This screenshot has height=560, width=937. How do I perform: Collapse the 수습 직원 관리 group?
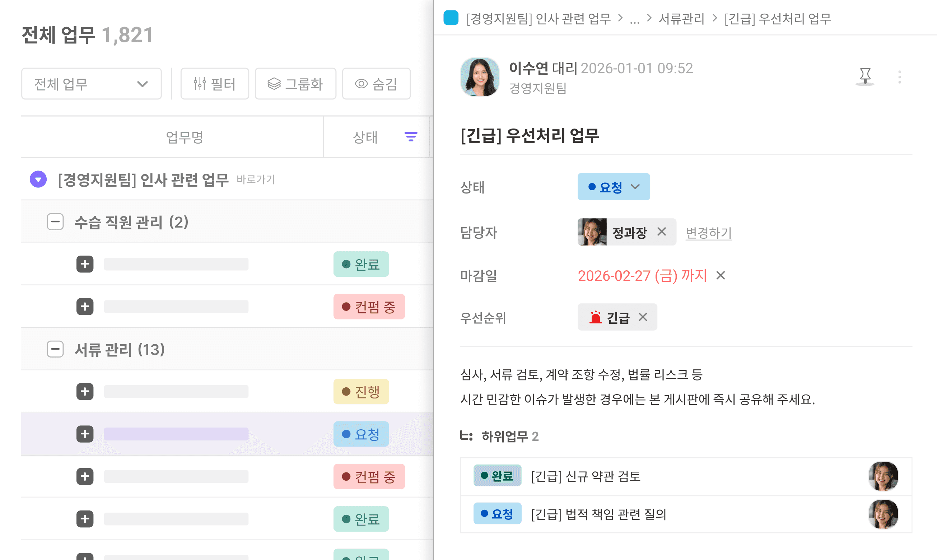point(55,222)
